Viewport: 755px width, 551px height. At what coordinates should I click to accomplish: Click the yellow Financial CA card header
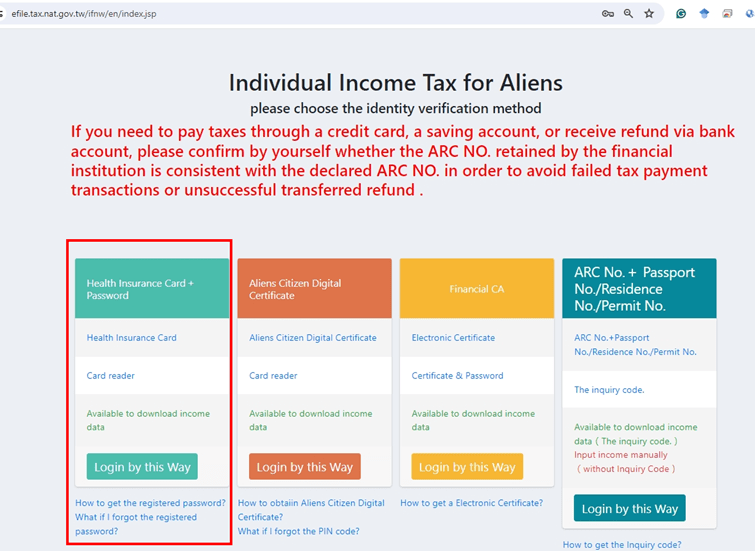[476, 289]
